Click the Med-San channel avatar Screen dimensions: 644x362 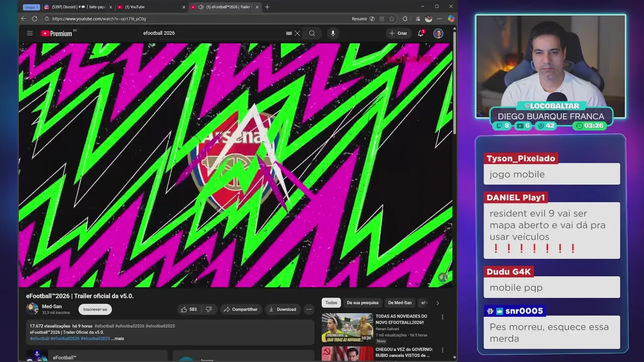coord(32,309)
